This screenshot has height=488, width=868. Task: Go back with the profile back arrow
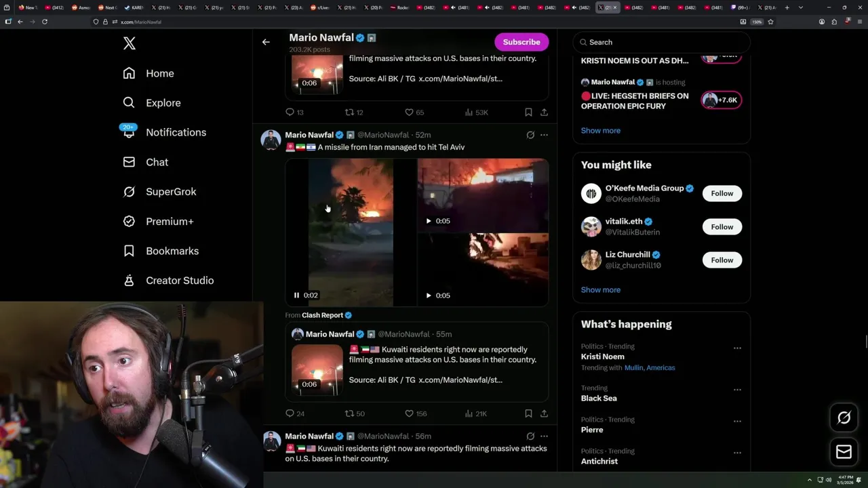[x=266, y=42]
